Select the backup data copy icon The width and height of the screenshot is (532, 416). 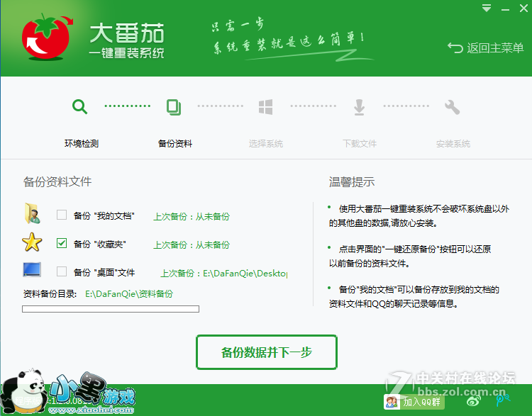[x=174, y=107]
